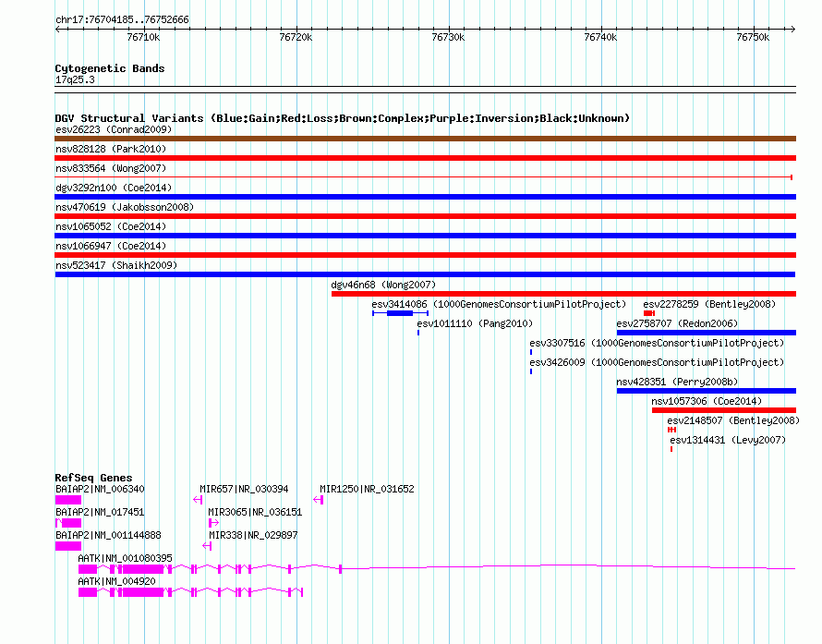Open the esv2758707 (Redon2006) label
This screenshot has height=644, width=822.
pyautogui.click(x=677, y=323)
